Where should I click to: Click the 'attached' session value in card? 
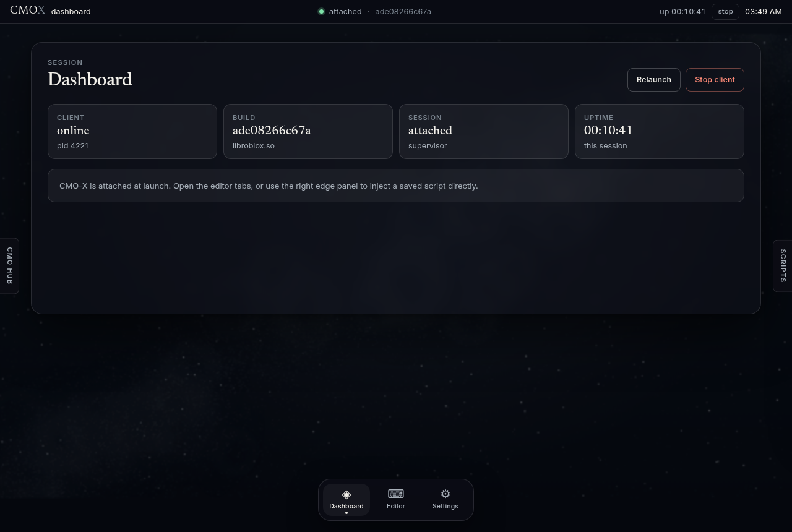pos(430,130)
